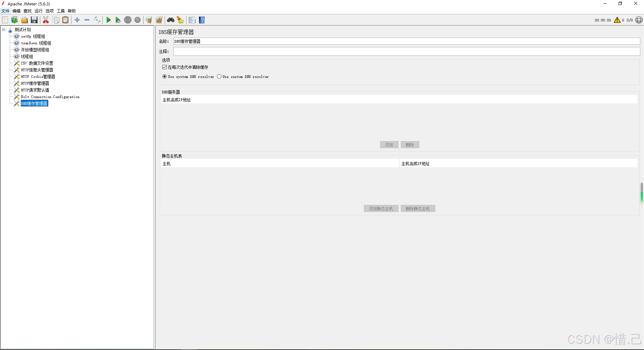Image resolution: width=644 pixels, height=350 pixels.
Task: Click the 删除 DNS server button
Action: [x=410, y=145]
